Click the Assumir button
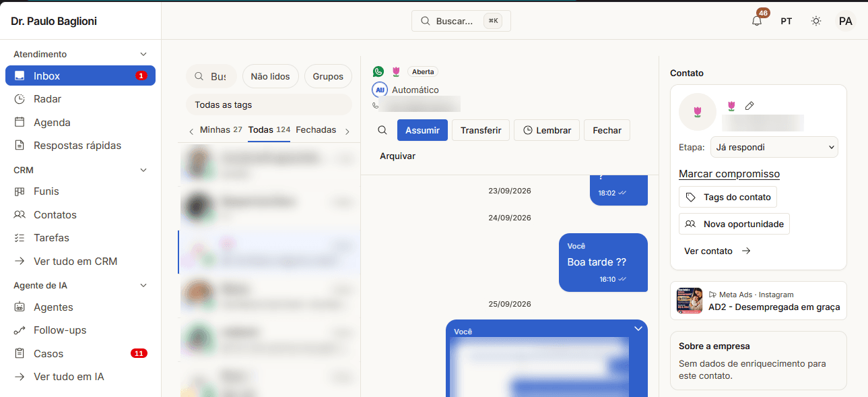 pyautogui.click(x=422, y=130)
